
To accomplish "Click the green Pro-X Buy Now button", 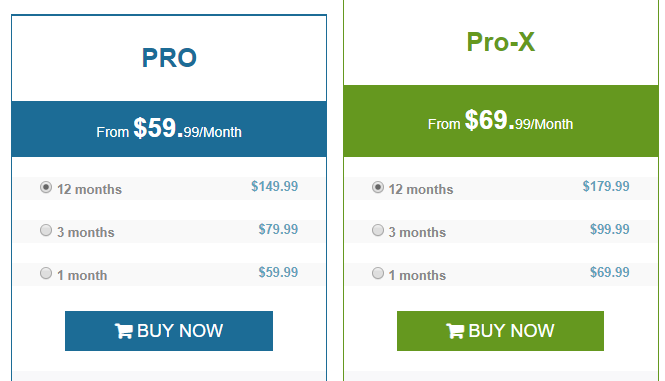I will pyautogui.click(x=500, y=331).
